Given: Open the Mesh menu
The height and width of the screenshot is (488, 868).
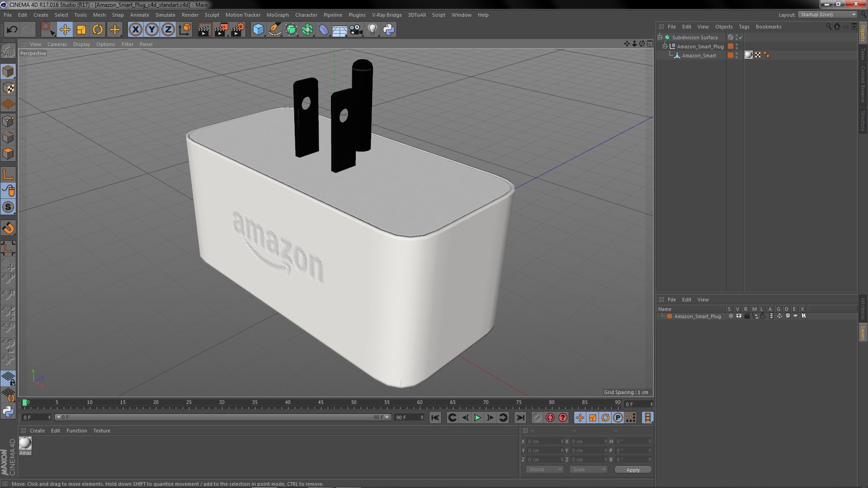Looking at the screenshot, I should tap(99, 15).
